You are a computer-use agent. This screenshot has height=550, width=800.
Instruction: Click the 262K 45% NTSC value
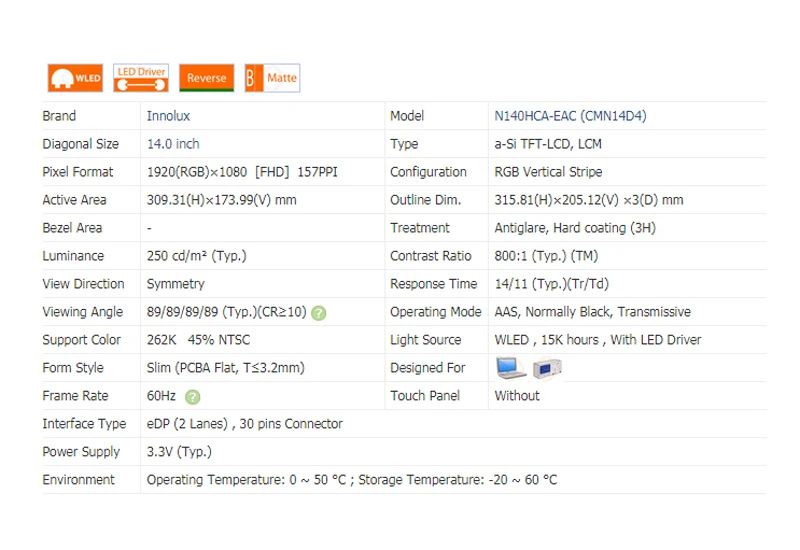pyautogui.click(x=198, y=340)
